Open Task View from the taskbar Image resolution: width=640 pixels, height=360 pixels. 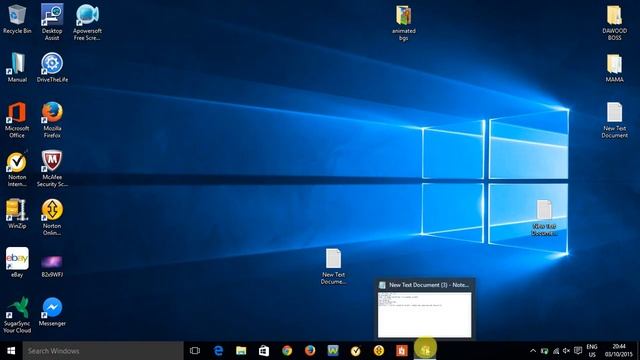point(195,351)
